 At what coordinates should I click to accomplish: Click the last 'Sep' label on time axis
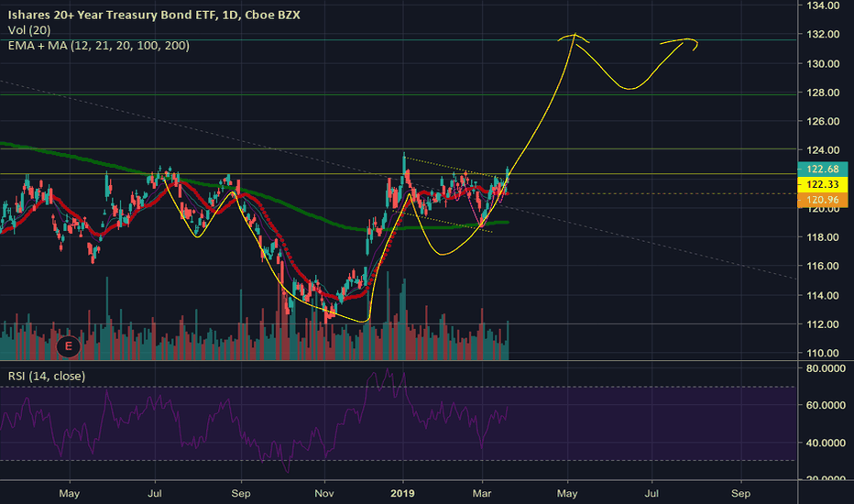click(x=740, y=494)
